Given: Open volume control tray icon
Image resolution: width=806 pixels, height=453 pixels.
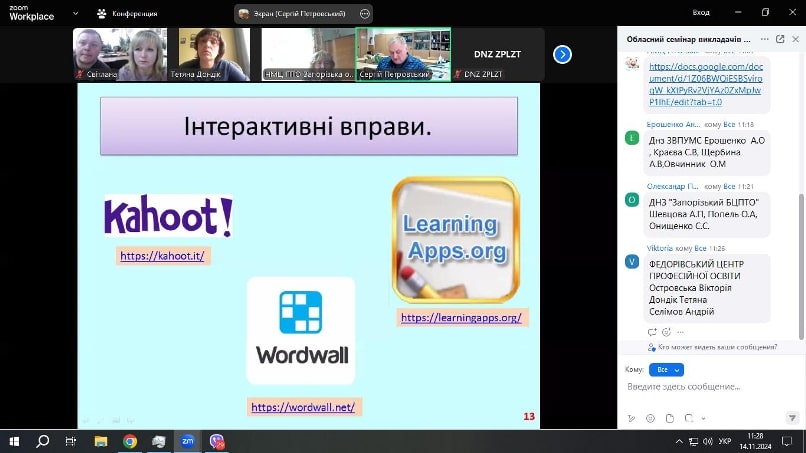Looking at the screenshot, I should (708, 442).
